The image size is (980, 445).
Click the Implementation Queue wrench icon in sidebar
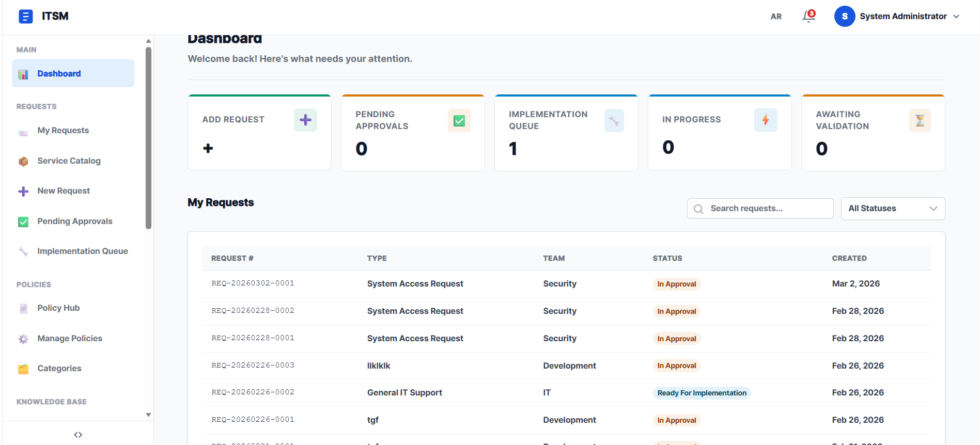point(23,252)
